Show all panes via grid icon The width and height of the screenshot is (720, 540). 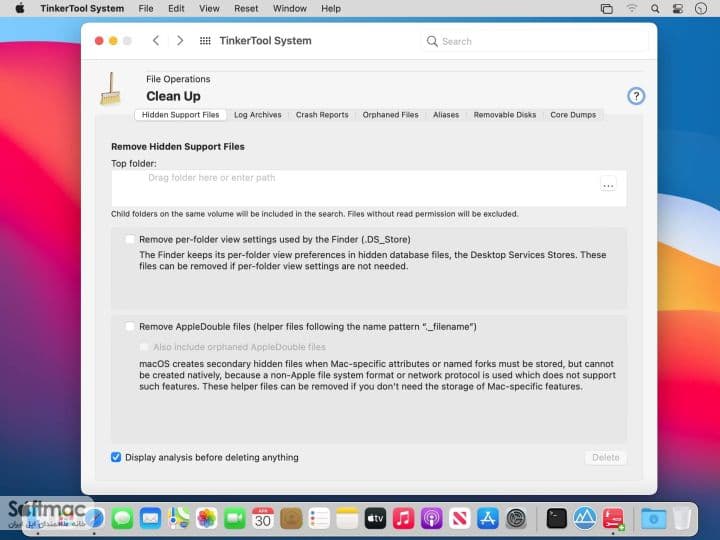point(205,41)
